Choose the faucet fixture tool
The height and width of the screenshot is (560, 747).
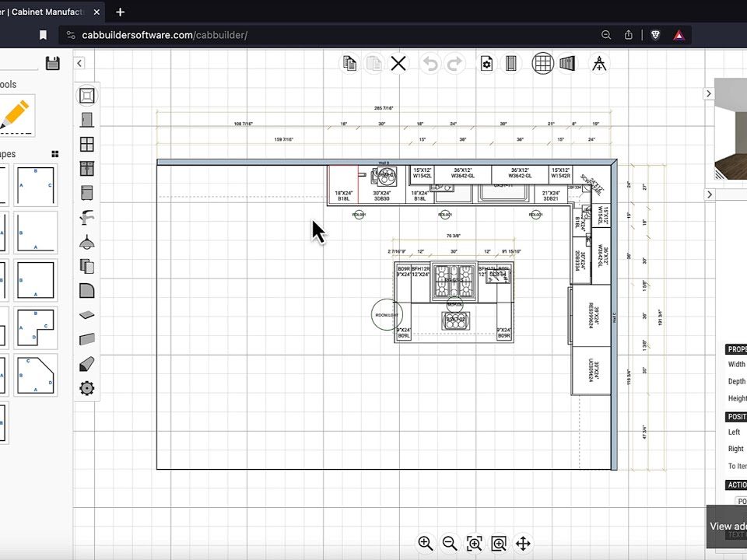click(x=87, y=218)
